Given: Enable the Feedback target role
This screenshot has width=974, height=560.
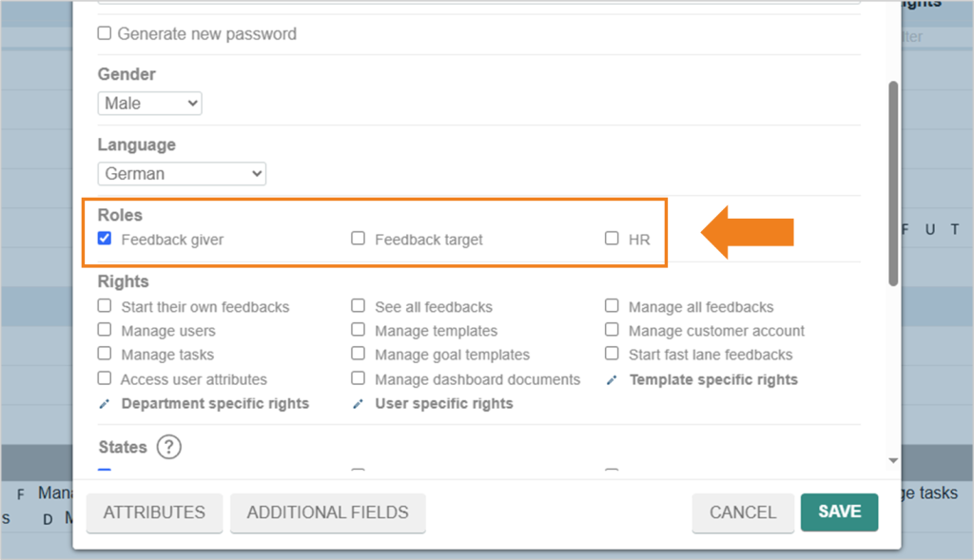Looking at the screenshot, I should point(358,239).
